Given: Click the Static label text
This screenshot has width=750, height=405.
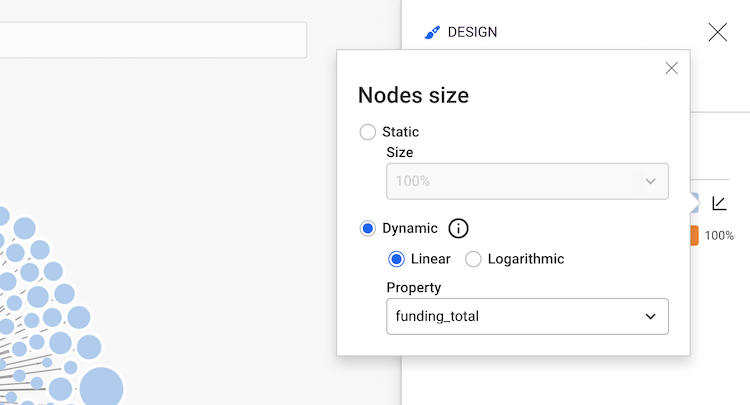Looking at the screenshot, I should point(401,132).
